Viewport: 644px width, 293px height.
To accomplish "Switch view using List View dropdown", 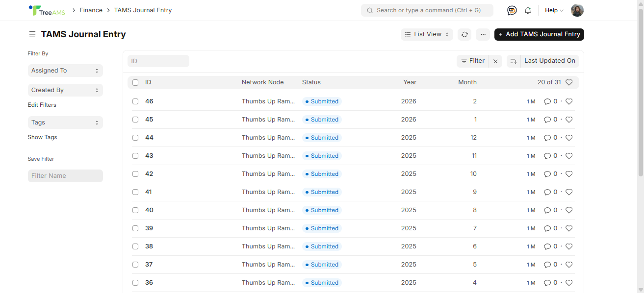I will coord(427,34).
